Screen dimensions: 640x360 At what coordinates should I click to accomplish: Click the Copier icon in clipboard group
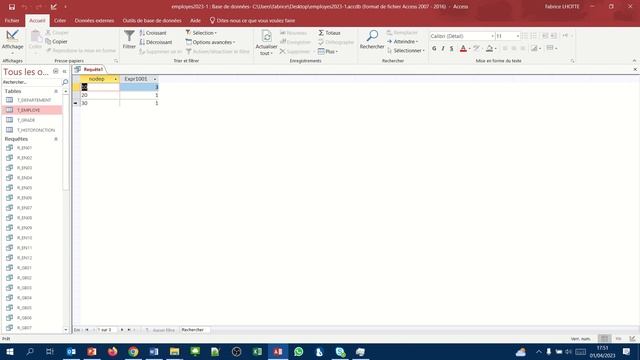[x=56, y=42]
